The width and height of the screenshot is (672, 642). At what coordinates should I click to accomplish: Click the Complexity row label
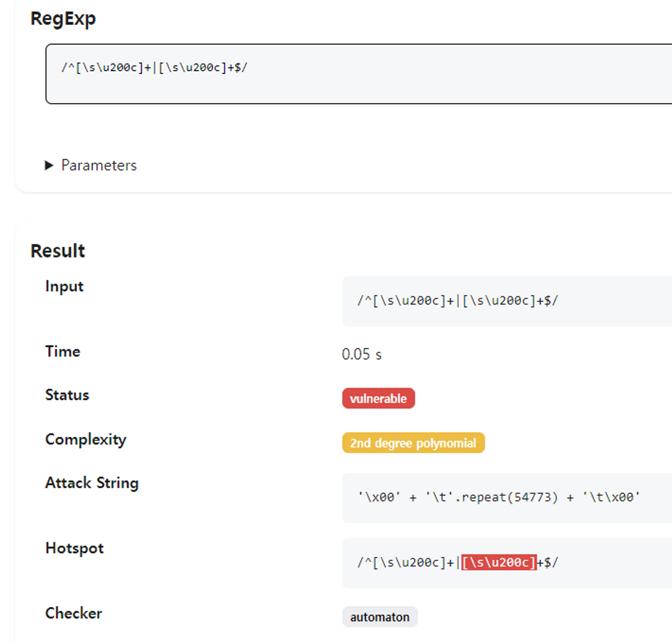click(x=85, y=439)
